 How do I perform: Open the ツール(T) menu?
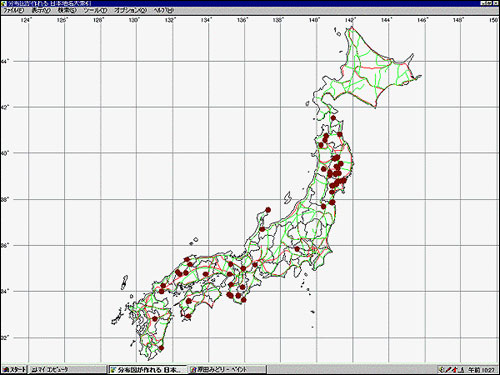click(95, 10)
